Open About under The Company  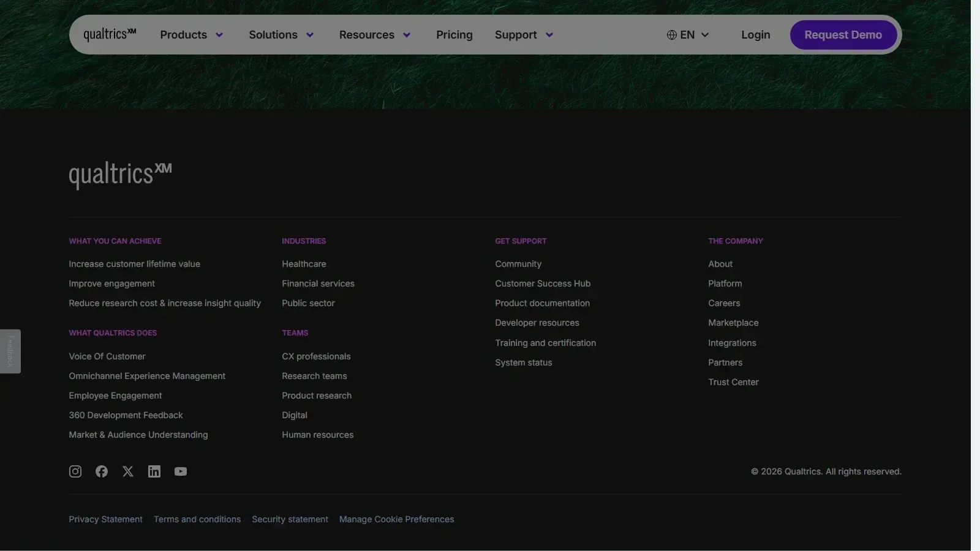coord(720,264)
